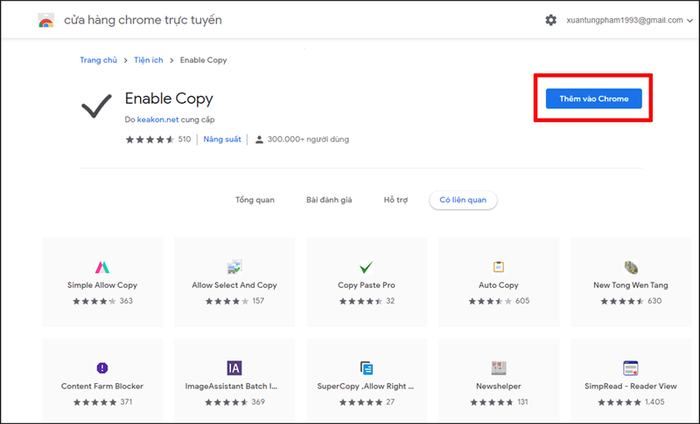Open the SuperCopy extension icon
Viewport: 700px width, 424px height.
click(x=367, y=368)
